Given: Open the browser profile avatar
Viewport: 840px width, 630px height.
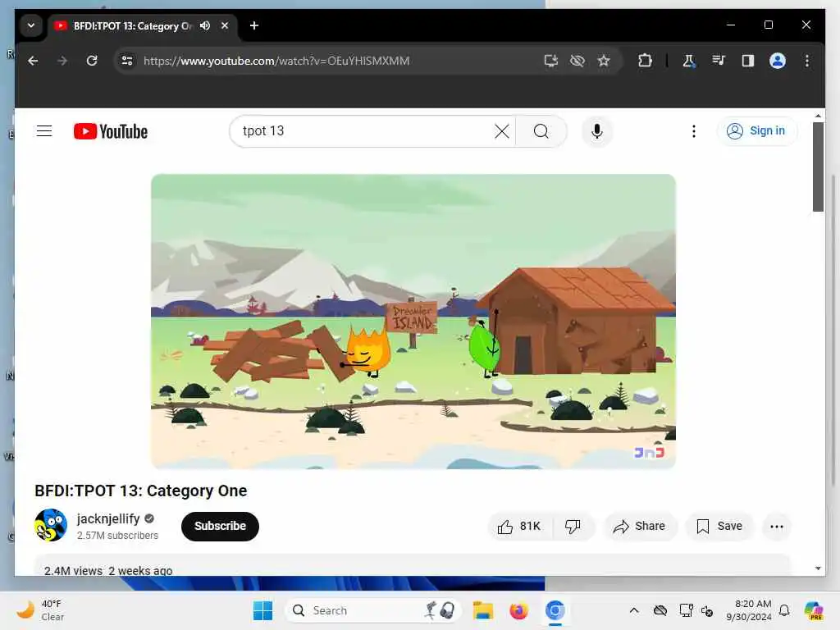Looking at the screenshot, I should pos(778,61).
